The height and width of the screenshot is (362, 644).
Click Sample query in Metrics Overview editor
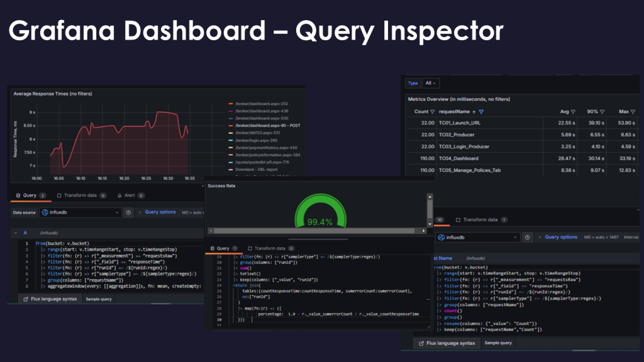tap(498, 343)
